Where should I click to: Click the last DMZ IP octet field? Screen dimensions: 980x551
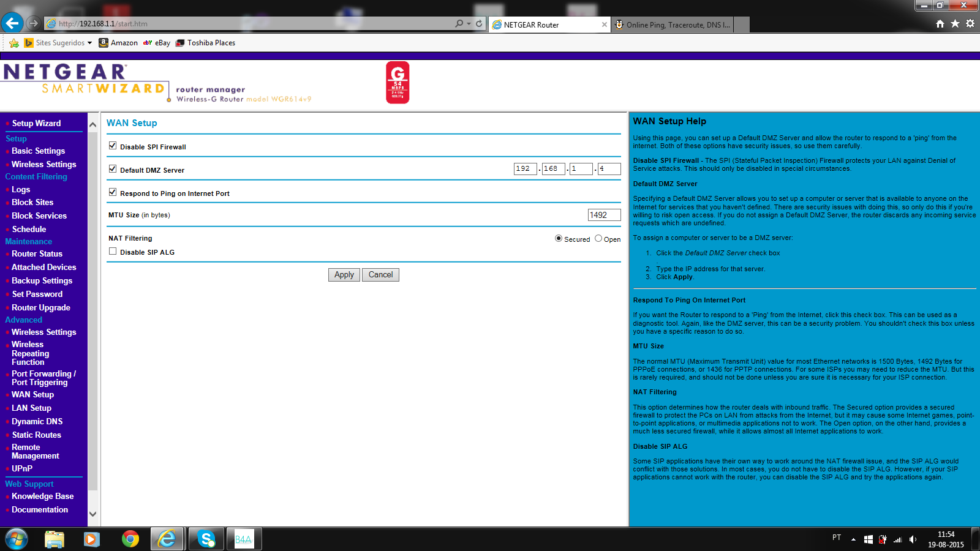pos(609,169)
